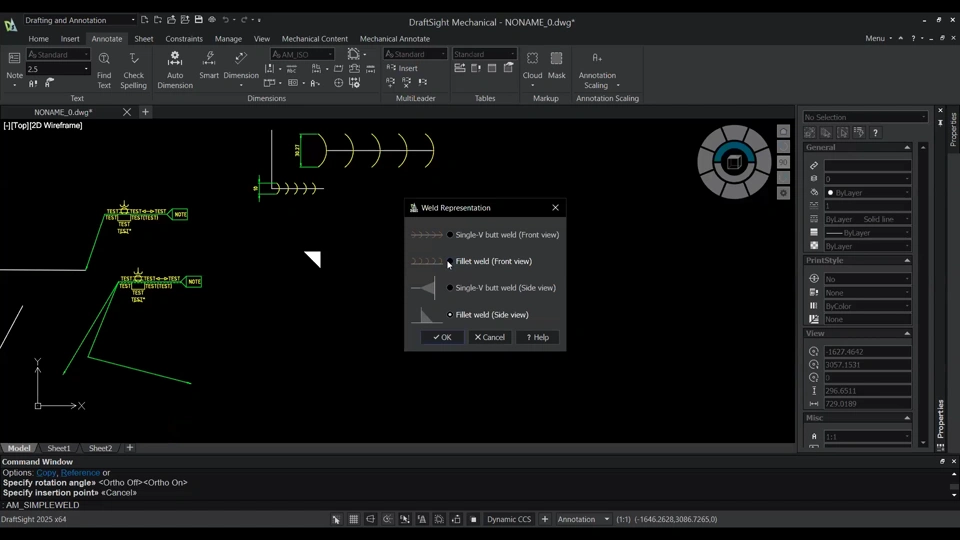Click the Save icon in quick access toolbar

(198, 20)
